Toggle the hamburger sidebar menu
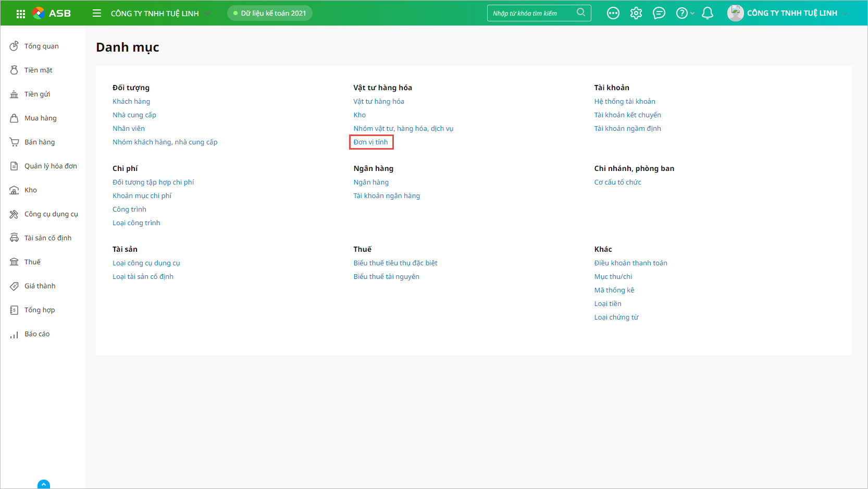The width and height of the screenshot is (868, 489). pos(97,13)
